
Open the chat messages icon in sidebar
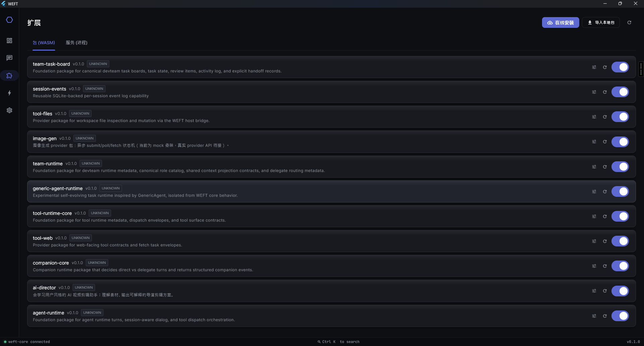pyautogui.click(x=9, y=58)
